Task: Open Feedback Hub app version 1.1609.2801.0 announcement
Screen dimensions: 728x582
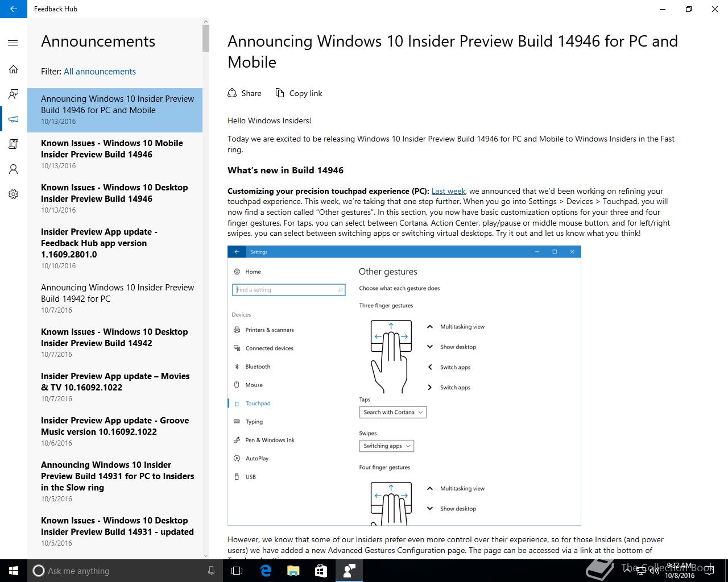Action: pyautogui.click(x=115, y=248)
